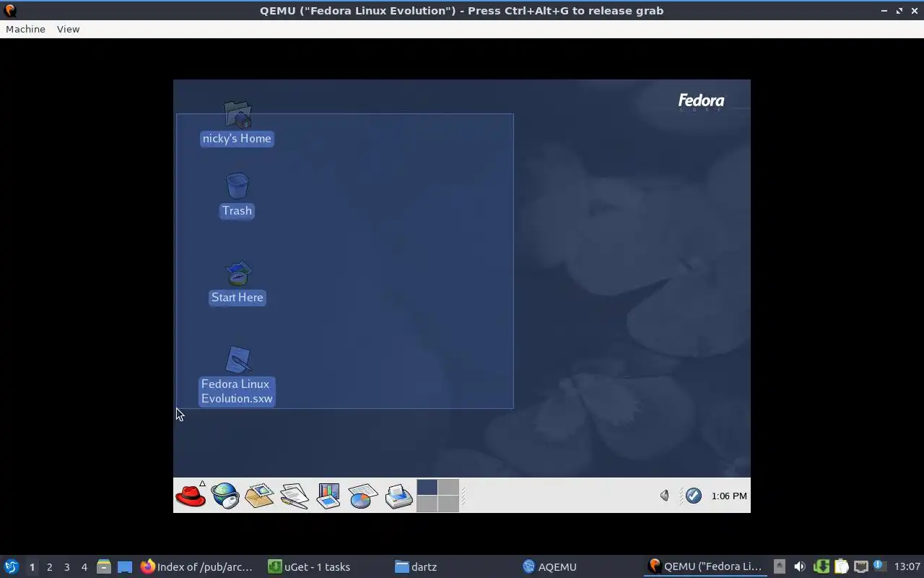Click the host show desktop icon
924x578 pixels.
click(x=125, y=567)
